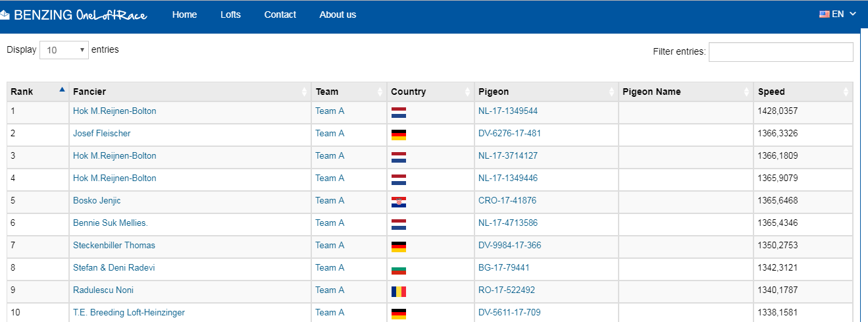The image size is (868, 322).
Task: Open the Display entries count dropdown
Action: point(64,50)
